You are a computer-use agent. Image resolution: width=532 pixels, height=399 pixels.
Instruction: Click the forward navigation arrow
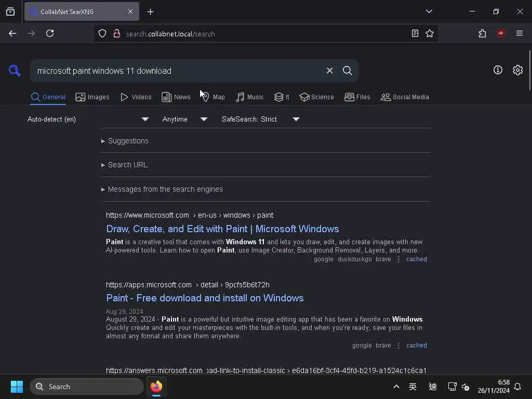(x=31, y=33)
